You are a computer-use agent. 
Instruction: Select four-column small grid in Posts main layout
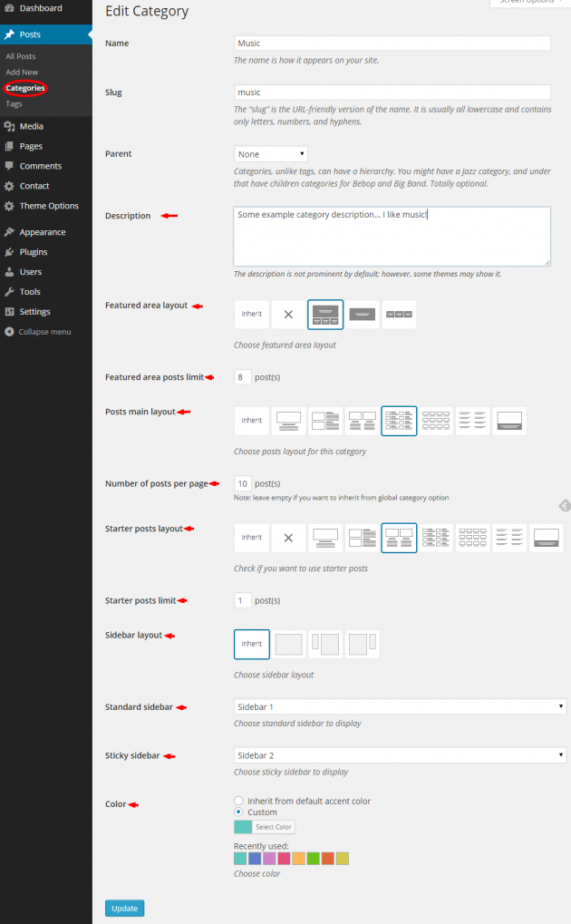click(435, 421)
